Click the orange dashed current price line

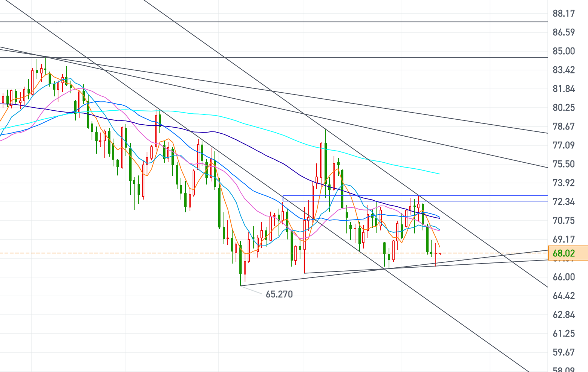click(x=490, y=253)
